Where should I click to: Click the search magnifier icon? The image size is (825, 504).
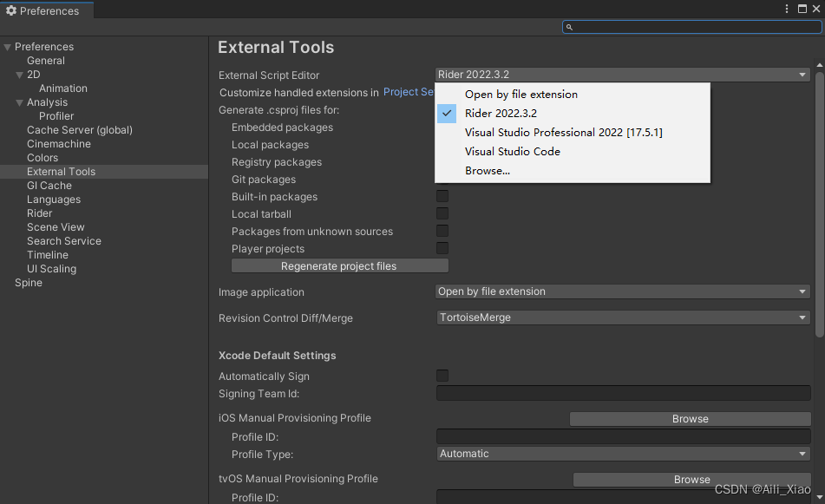[x=569, y=27]
